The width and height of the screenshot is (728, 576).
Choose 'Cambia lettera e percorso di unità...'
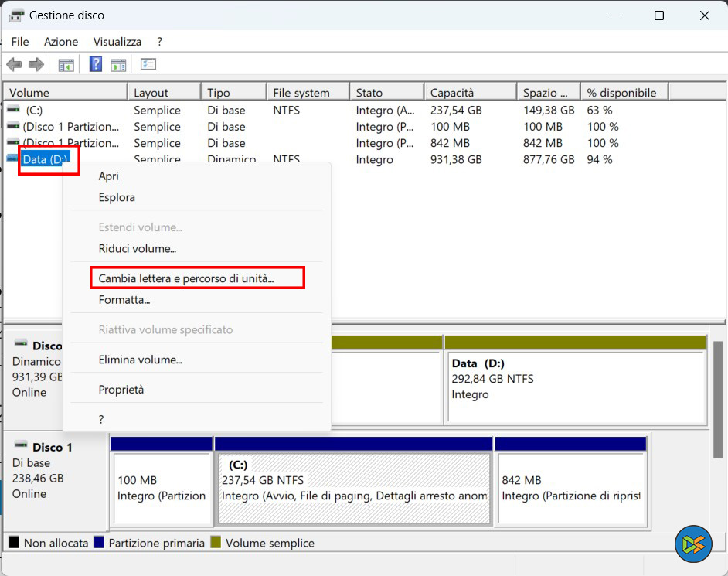pyautogui.click(x=186, y=278)
